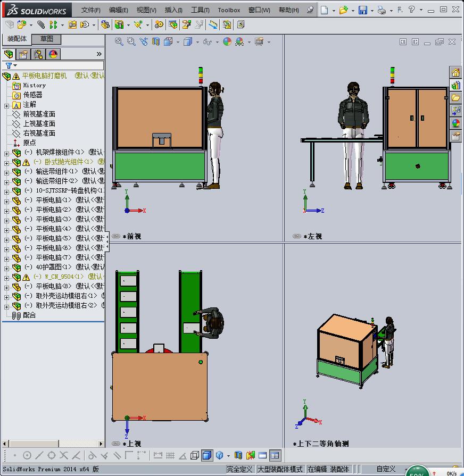Click Section View icon in viewport toolbar
This screenshot has width=464, height=476.
click(156, 41)
